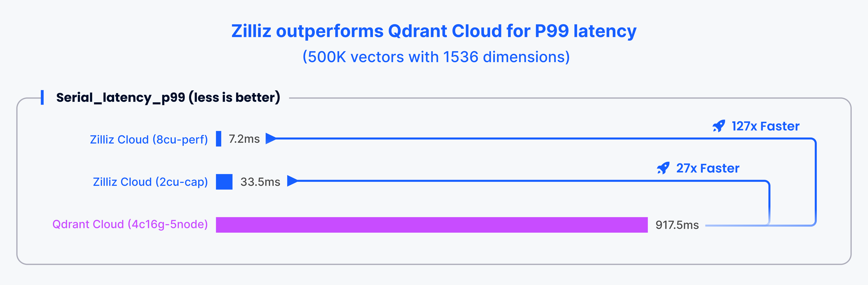Click the purple Qdrant Cloud latency bar
Viewport: 868px width, 285px height.
[x=431, y=225]
